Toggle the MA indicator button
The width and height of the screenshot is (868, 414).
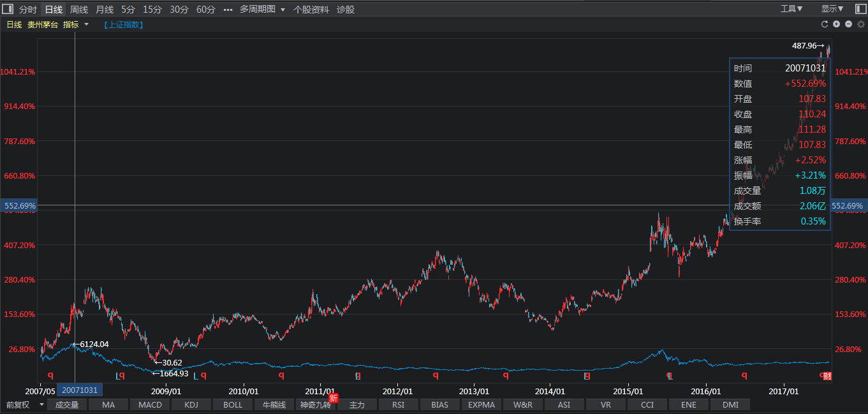(x=108, y=404)
